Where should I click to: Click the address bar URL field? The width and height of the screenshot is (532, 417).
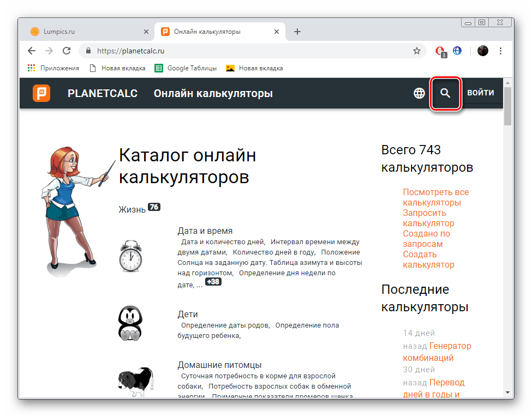click(x=246, y=51)
